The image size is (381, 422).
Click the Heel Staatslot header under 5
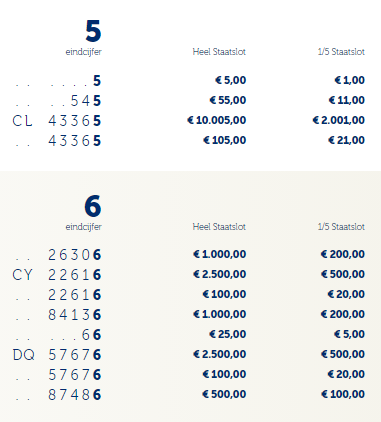pos(219,52)
